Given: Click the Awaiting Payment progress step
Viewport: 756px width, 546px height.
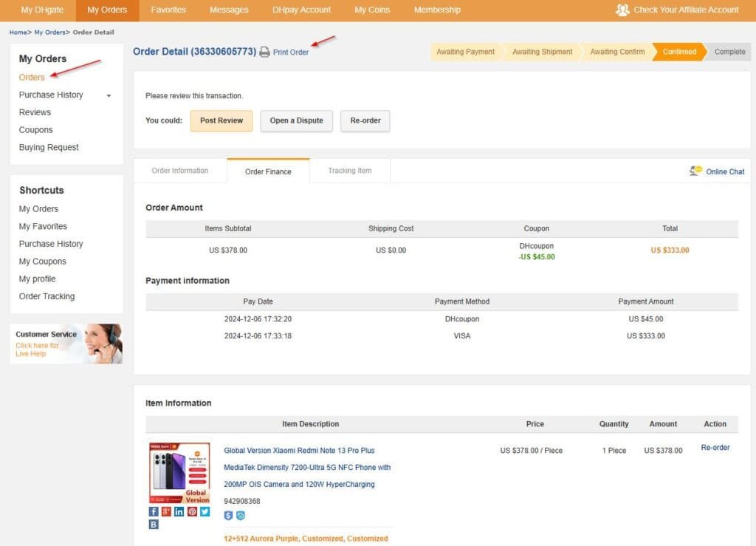Looking at the screenshot, I should pyautogui.click(x=465, y=52).
